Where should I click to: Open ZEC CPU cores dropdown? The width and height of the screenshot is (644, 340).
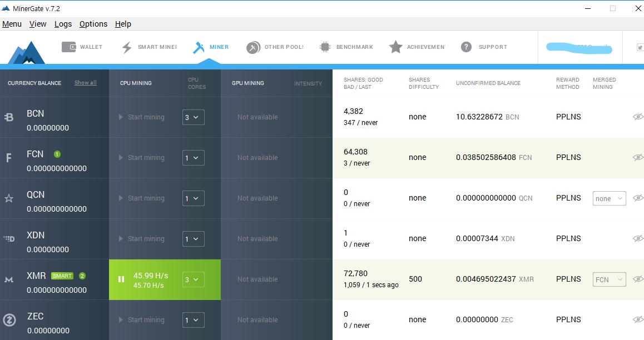pos(194,321)
